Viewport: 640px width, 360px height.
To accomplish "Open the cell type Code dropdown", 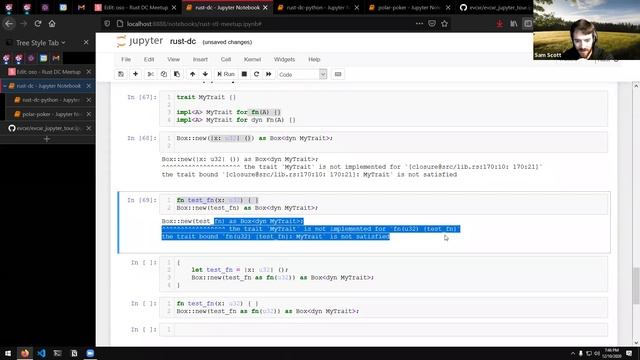I will [x=302, y=74].
